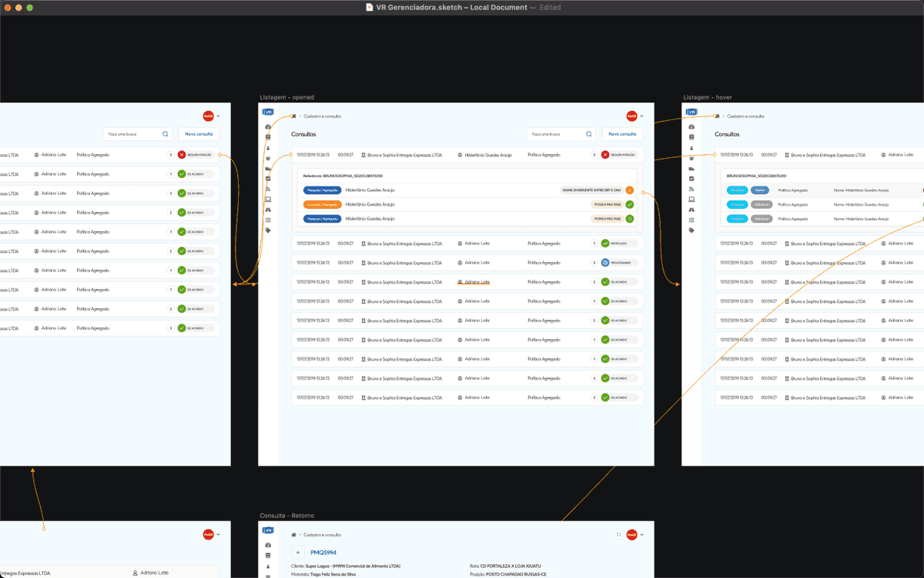Click tag icon in Listagem - opened sidebar
The height and width of the screenshot is (578, 924).
point(268,230)
